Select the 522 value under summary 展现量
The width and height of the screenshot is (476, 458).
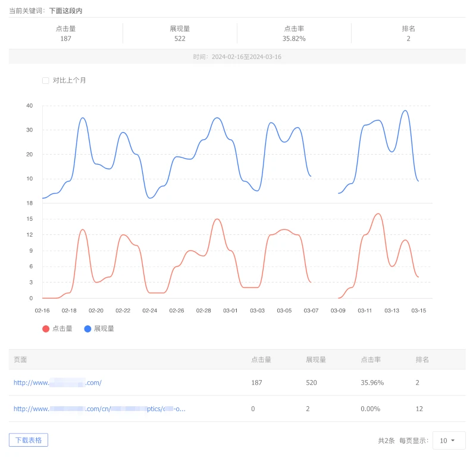point(180,39)
